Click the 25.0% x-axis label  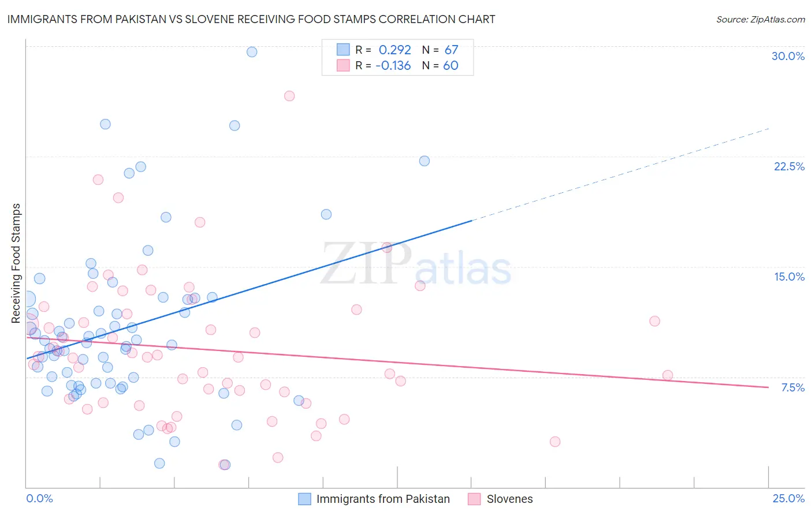(x=788, y=498)
